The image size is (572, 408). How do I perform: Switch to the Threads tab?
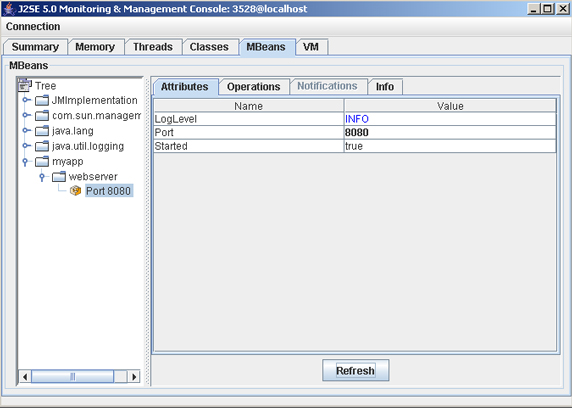tap(153, 47)
